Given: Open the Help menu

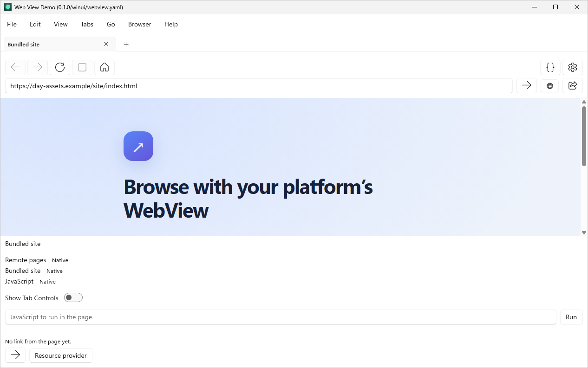Looking at the screenshot, I should pyautogui.click(x=171, y=24).
